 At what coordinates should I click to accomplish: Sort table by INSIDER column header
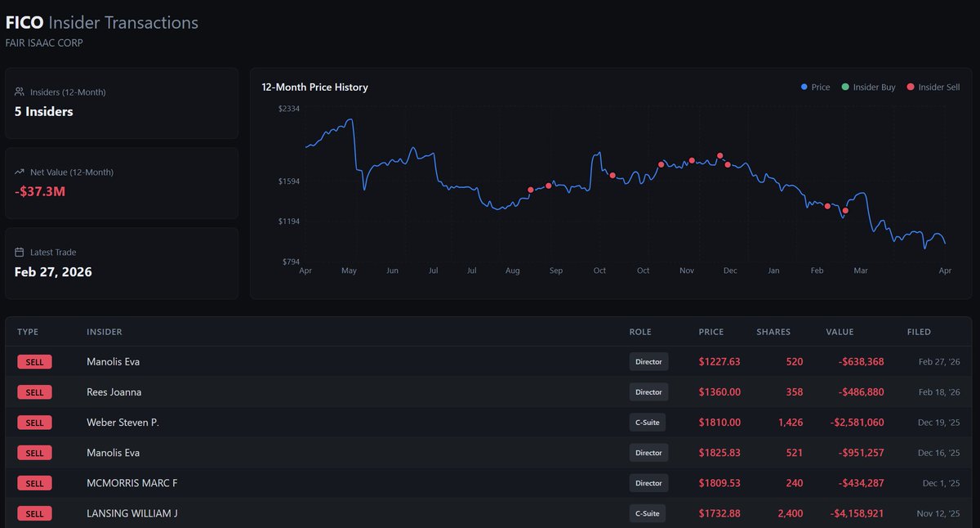[105, 332]
